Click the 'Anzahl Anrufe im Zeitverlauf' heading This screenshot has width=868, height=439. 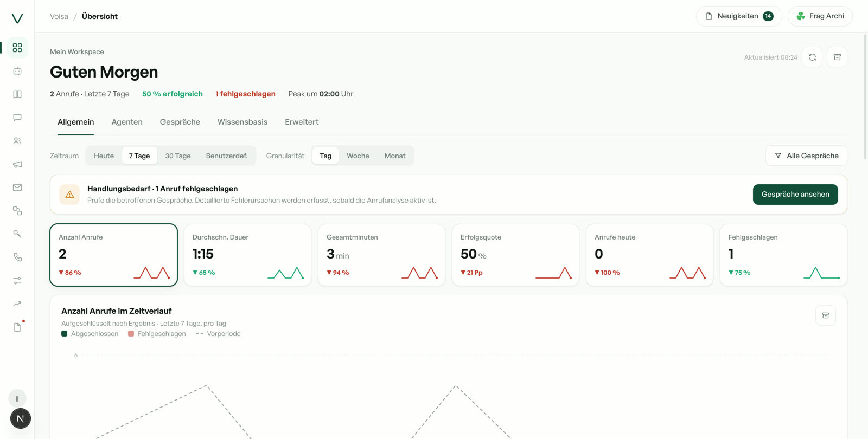pos(117,311)
